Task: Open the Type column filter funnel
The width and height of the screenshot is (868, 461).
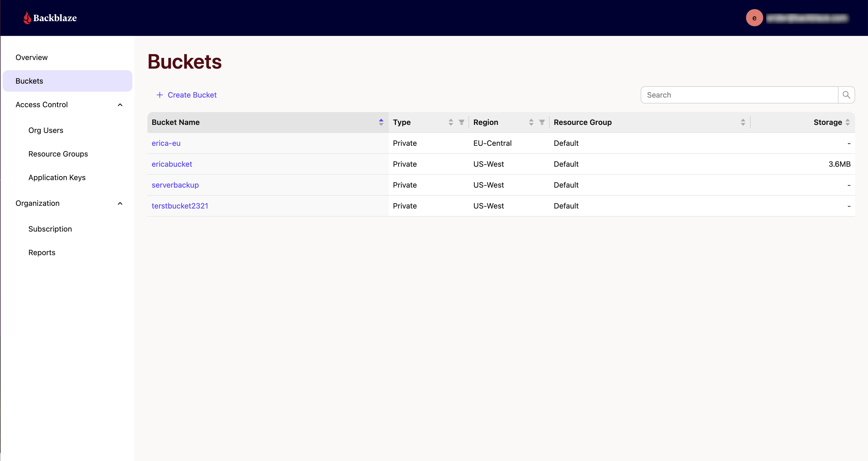Action: pyautogui.click(x=461, y=122)
